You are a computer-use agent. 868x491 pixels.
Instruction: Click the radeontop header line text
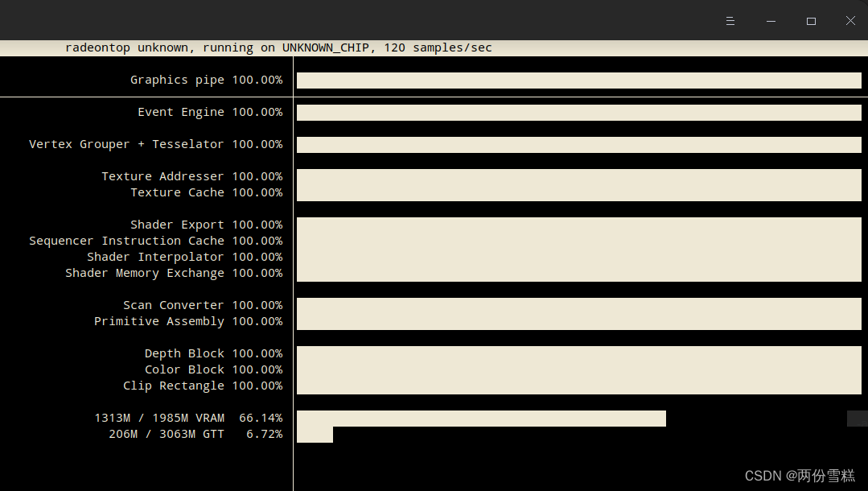click(x=278, y=47)
